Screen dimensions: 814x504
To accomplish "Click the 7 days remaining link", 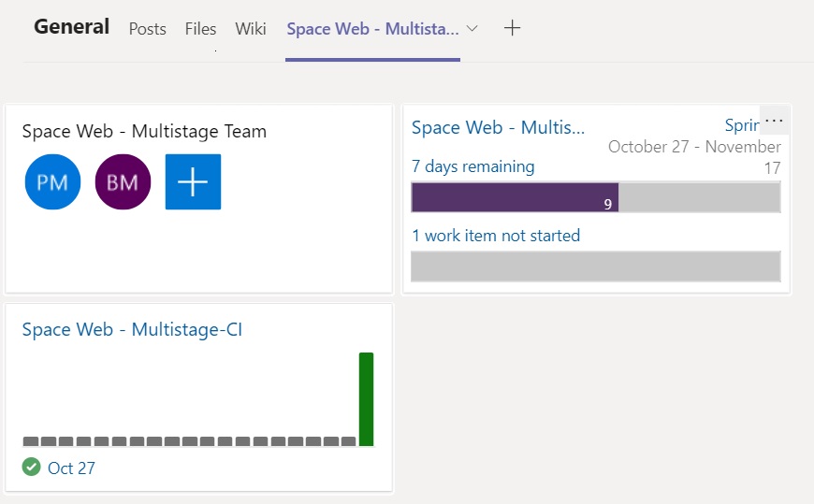I will (473, 166).
